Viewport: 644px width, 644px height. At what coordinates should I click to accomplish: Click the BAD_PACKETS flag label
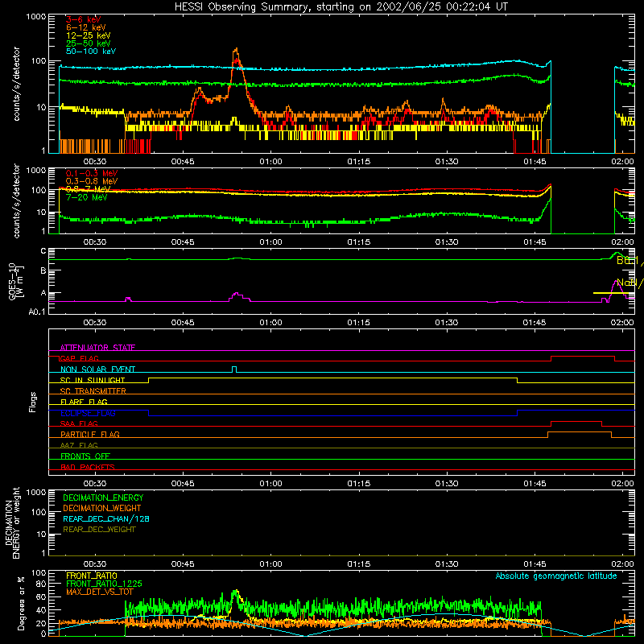coord(88,467)
